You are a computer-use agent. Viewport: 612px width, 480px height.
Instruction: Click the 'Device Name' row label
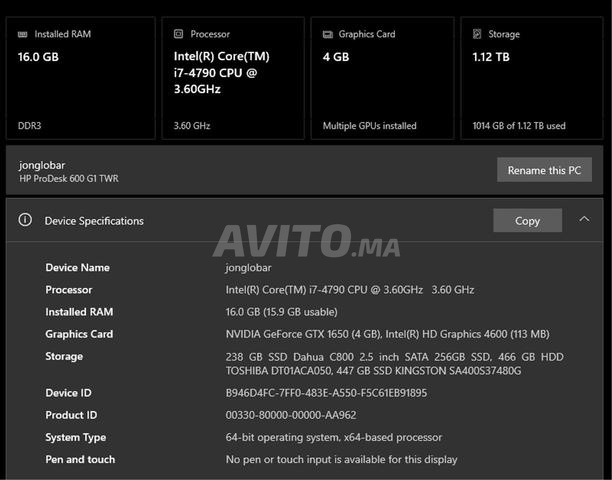click(x=77, y=268)
